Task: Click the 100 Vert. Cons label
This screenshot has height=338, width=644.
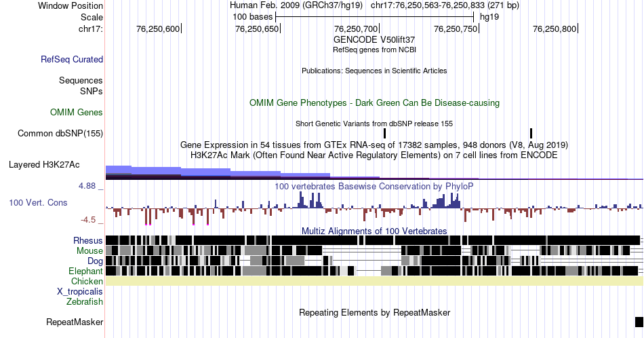Action: pyautogui.click(x=38, y=202)
